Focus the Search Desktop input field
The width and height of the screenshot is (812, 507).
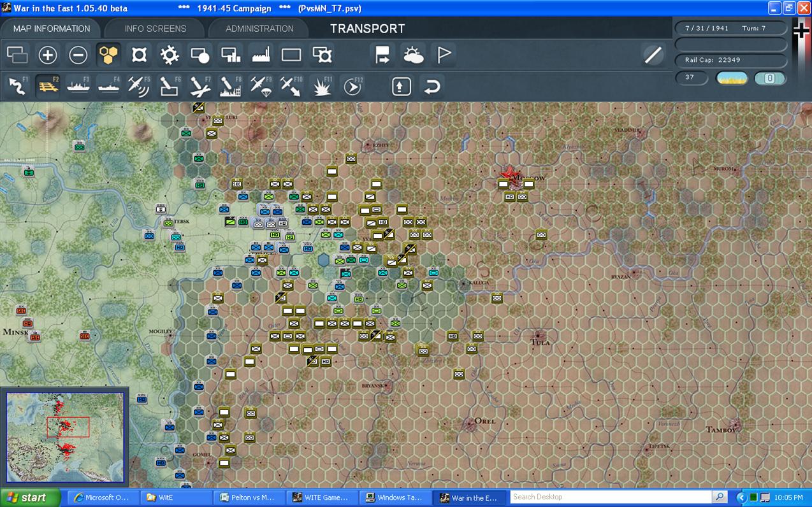[x=611, y=497]
